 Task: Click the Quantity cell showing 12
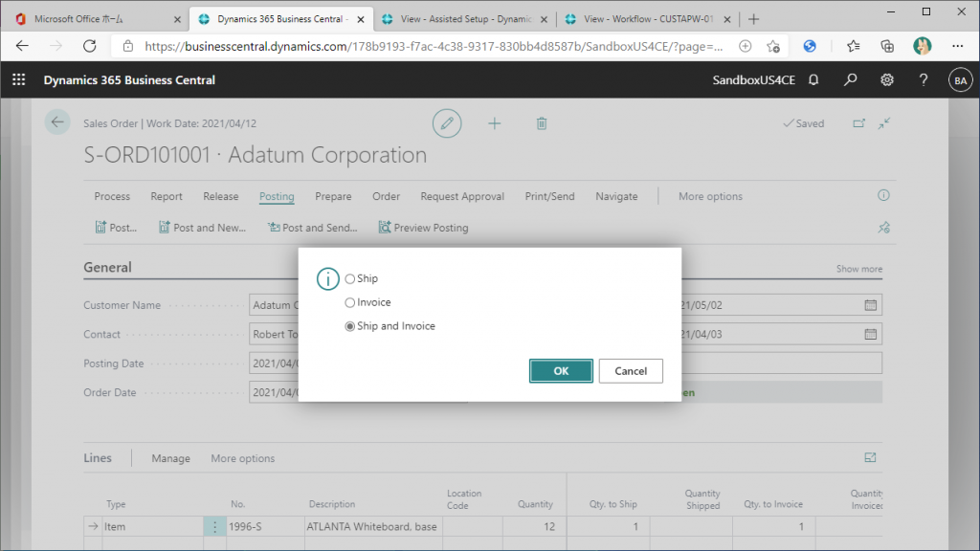534,527
